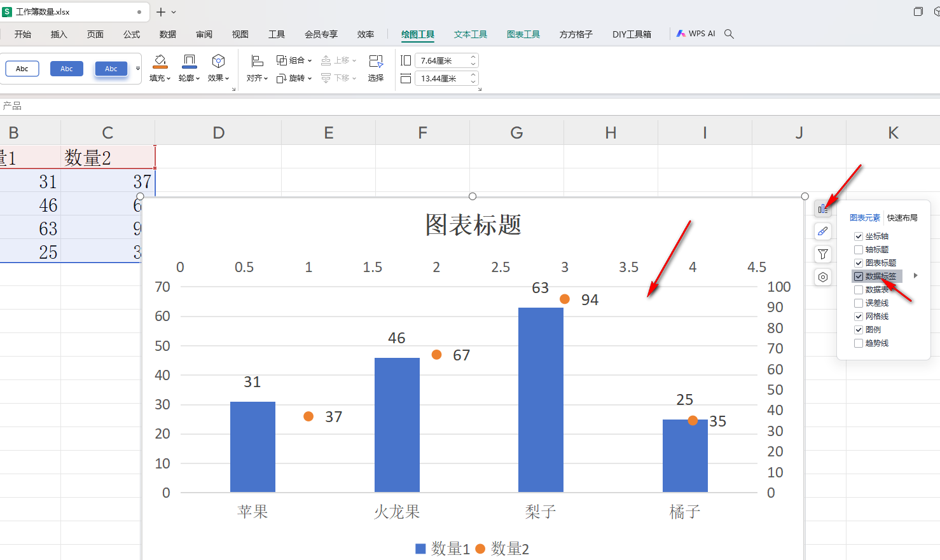The width and height of the screenshot is (940, 560).
Task: Open the 方方格子 ribbon tab
Action: pyautogui.click(x=576, y=34)
